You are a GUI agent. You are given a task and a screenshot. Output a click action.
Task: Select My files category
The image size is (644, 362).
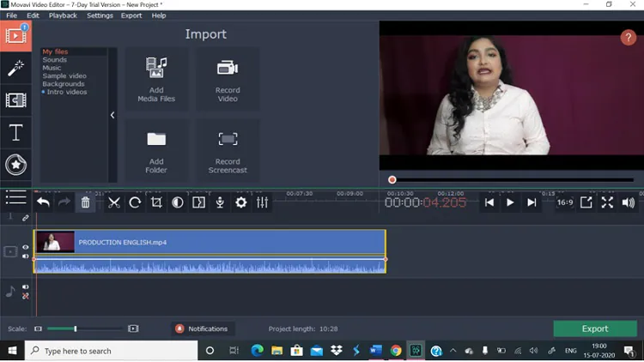click(56, 51)
